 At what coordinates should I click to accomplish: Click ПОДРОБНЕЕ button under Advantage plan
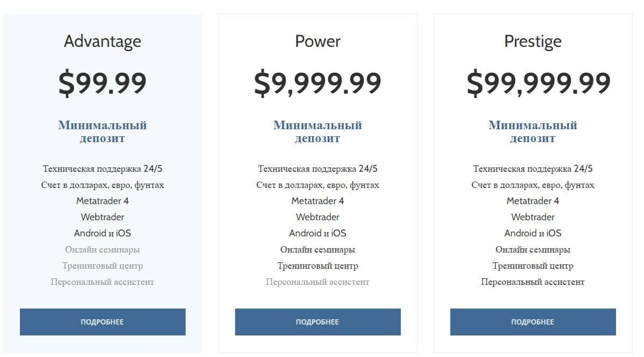pos(102,322)
